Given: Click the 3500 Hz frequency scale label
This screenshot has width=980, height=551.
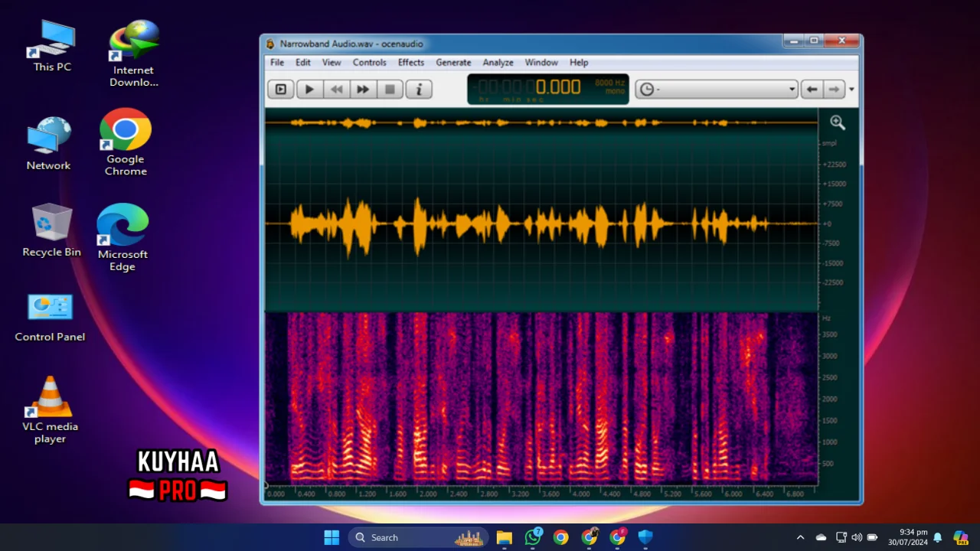Looking at the screenshot, I should click(x=829, y=334).
